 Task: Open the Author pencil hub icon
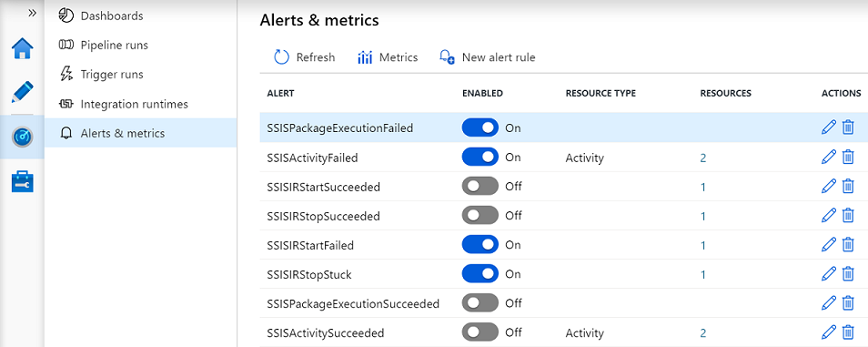[23, 91]
